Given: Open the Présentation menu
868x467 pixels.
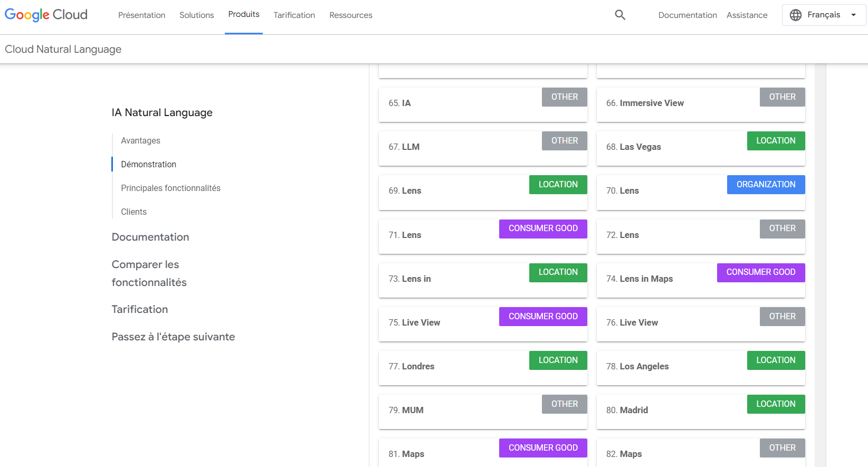Looking at the screenshot, I should click(x=141, y=15).
